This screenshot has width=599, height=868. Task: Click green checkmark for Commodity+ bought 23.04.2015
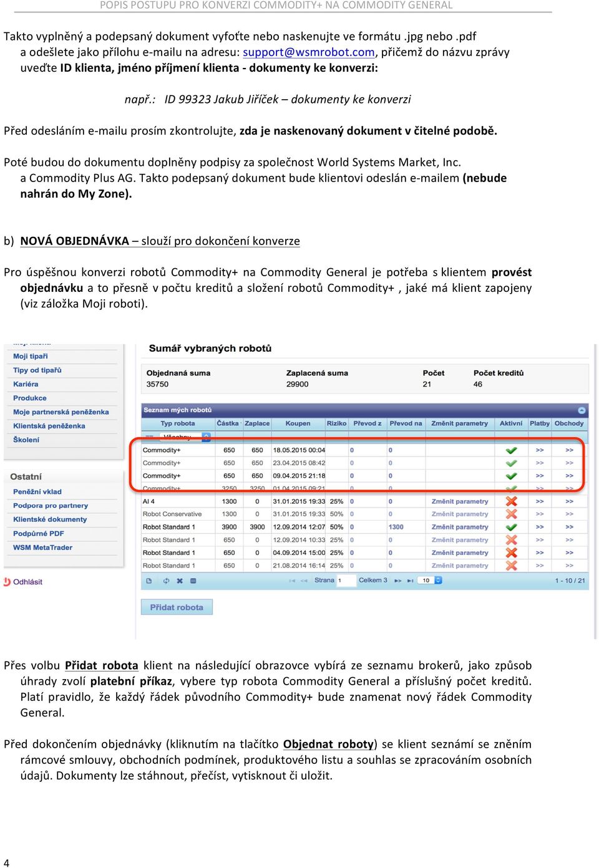[512, 463]
